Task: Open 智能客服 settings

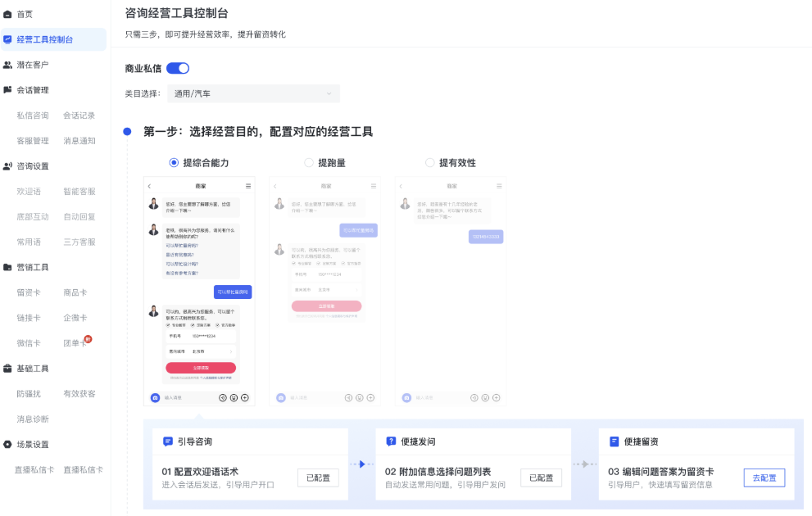Action: (x=79, y=192)
